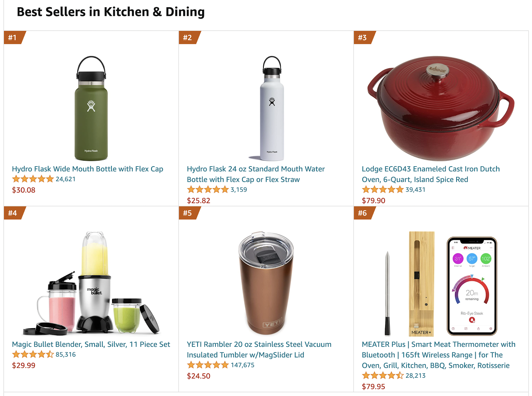The image size is (532, 396).
Task: Open the 24,621 reviews count
Action: [x=66, y=179]
